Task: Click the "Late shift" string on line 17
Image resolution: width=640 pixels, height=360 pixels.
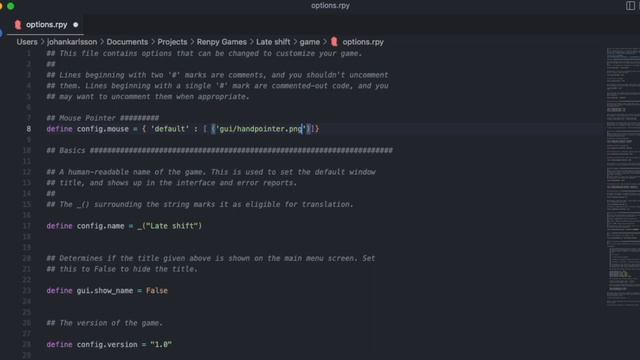Action: point(171,226)
